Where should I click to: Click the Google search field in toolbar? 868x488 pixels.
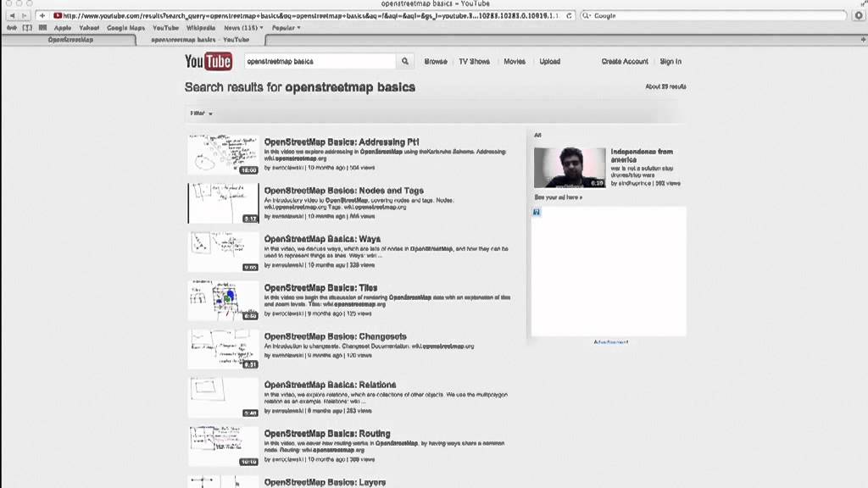[x=713, y=15]
